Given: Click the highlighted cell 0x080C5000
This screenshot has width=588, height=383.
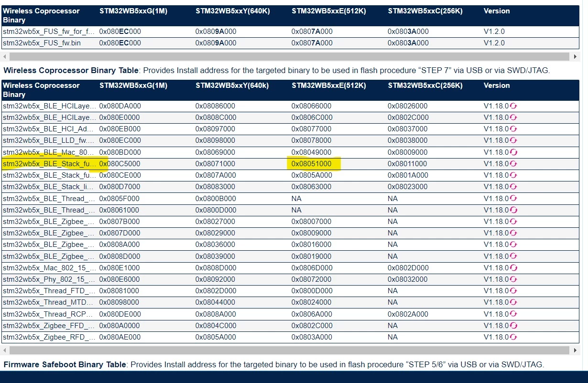Looking at the screenshot, I should pyautogui.click(x=120, y=164).
